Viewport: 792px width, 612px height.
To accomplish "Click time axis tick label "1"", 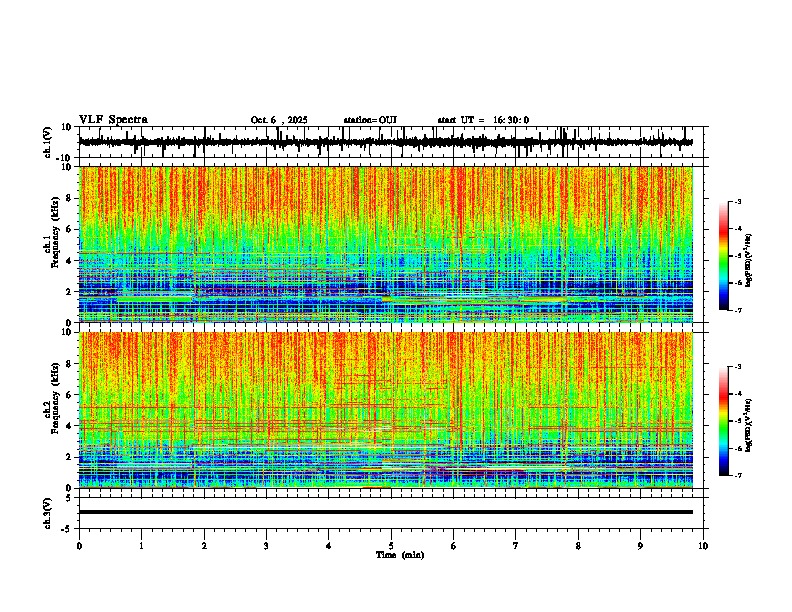I will pos(141,546).
